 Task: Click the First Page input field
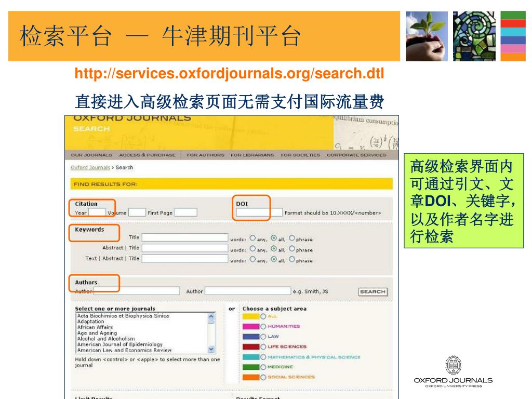coord(185,212)
